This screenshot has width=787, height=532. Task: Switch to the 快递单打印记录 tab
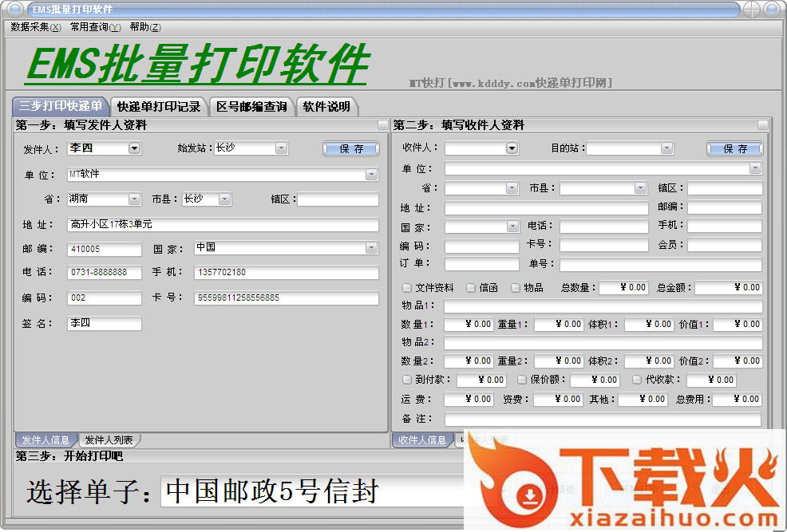click(x=158, y=106)
